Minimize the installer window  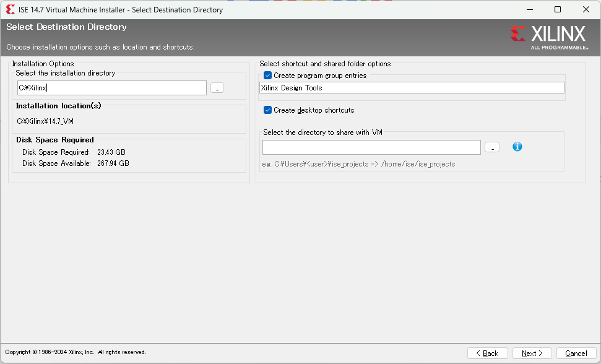(530, 9)
